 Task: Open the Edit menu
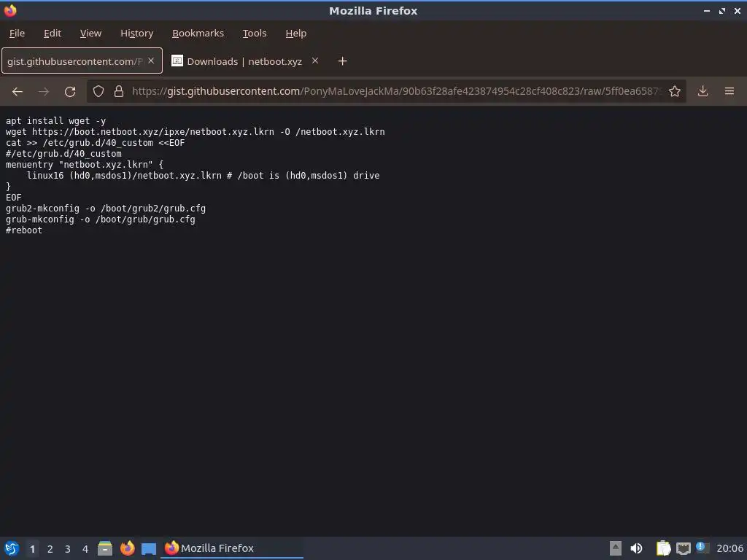(x=53, y=34)
